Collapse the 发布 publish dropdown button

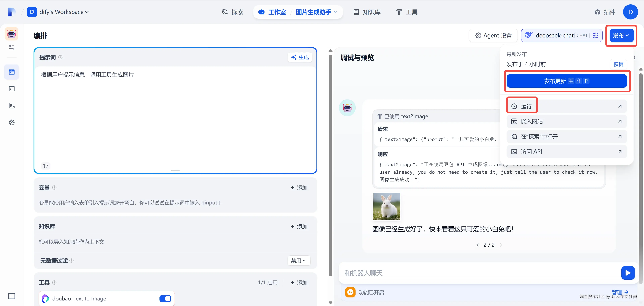[621, 36]
